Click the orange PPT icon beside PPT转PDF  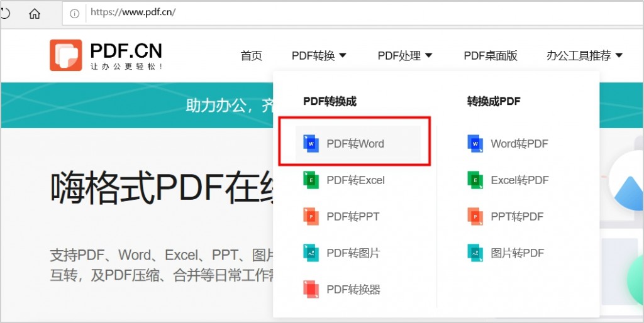475,216
